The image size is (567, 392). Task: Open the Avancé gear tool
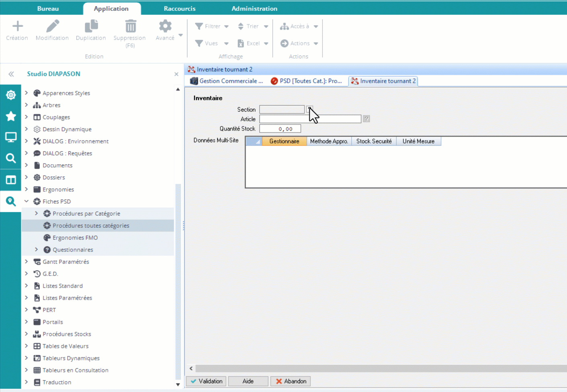pyautogui.click(x=165, y=27)
